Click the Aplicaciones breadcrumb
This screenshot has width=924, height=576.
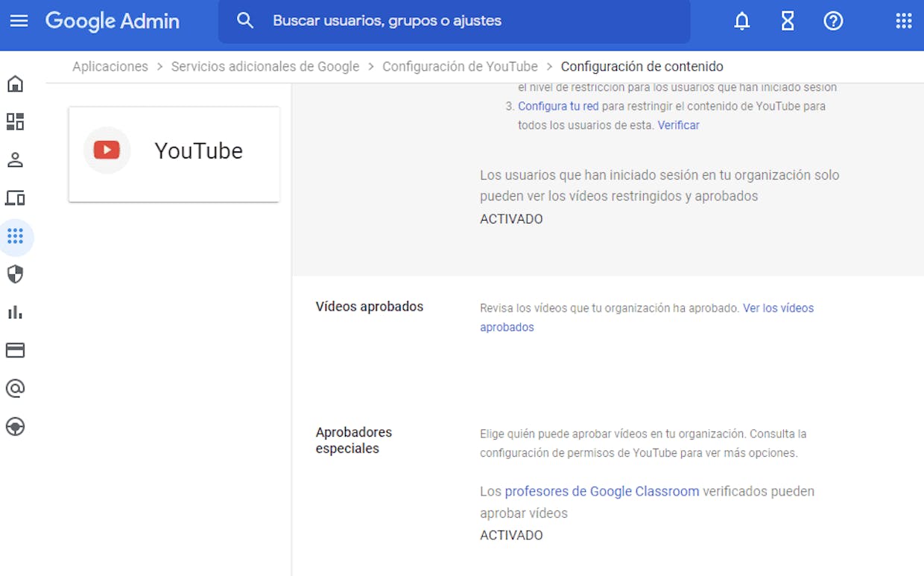coord(110,66)
